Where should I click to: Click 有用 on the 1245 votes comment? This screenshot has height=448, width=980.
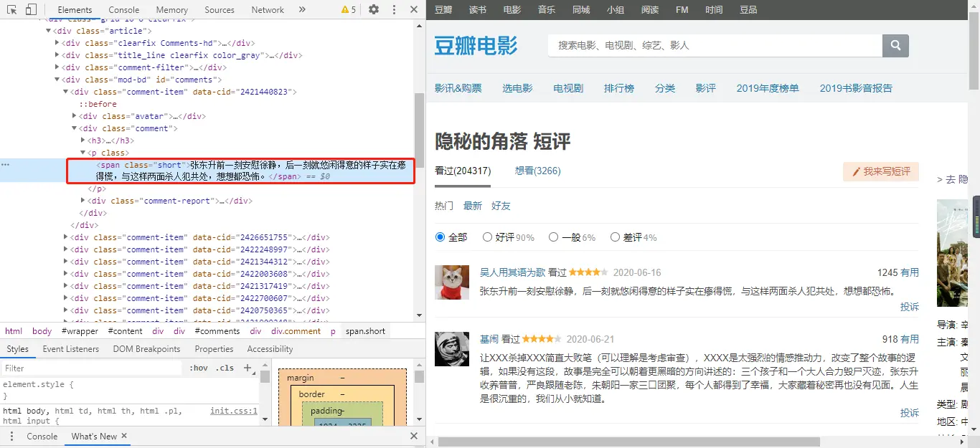click(910, 272)
